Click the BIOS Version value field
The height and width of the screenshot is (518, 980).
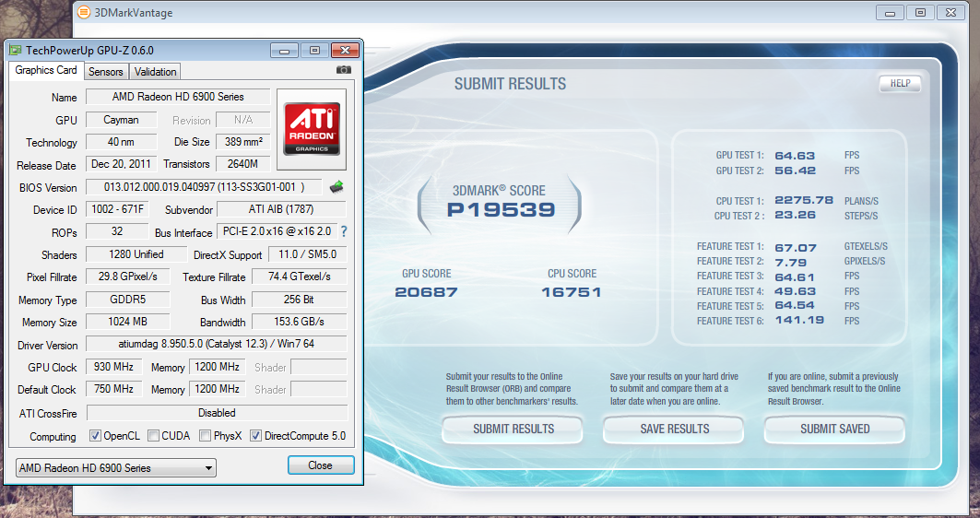(x=204, y=187)
